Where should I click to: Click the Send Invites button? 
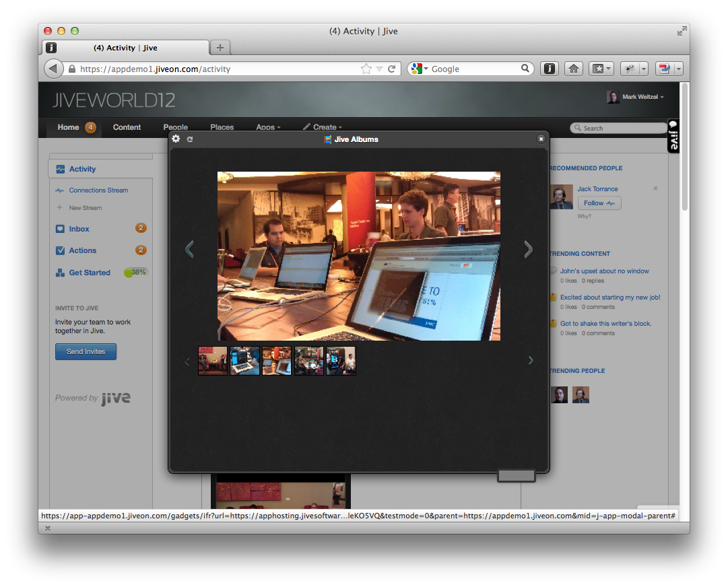coord(86,352)
